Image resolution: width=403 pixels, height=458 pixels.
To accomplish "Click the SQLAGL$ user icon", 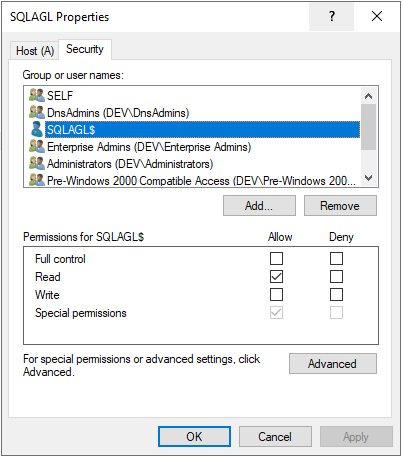I will (37, 129).
